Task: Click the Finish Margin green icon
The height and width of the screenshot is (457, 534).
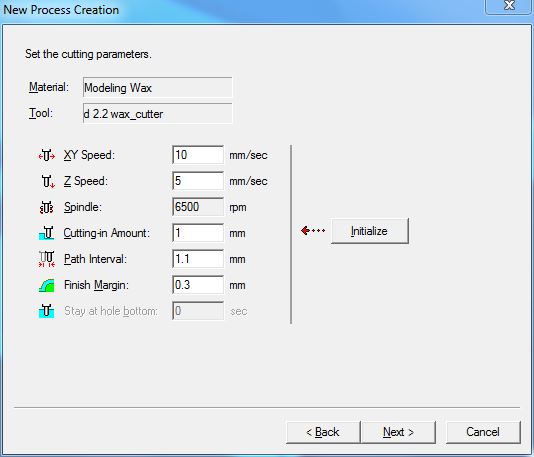Action: (x=47, y=285)
